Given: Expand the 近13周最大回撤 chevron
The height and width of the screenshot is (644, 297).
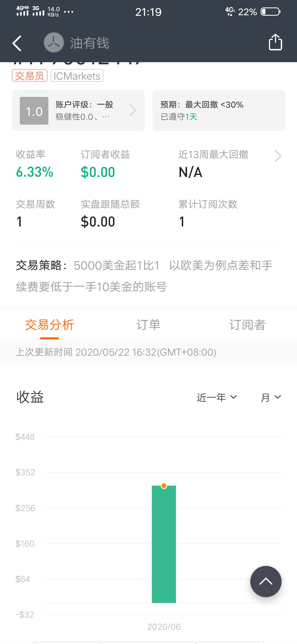Looking at the screenshot, I should tap(278, 156).
